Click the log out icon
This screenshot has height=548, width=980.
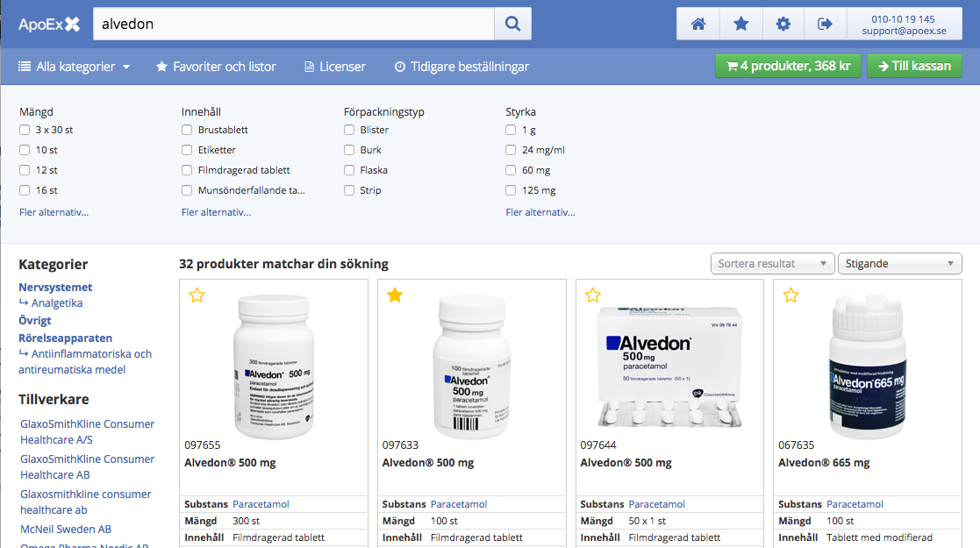[825, 24]
